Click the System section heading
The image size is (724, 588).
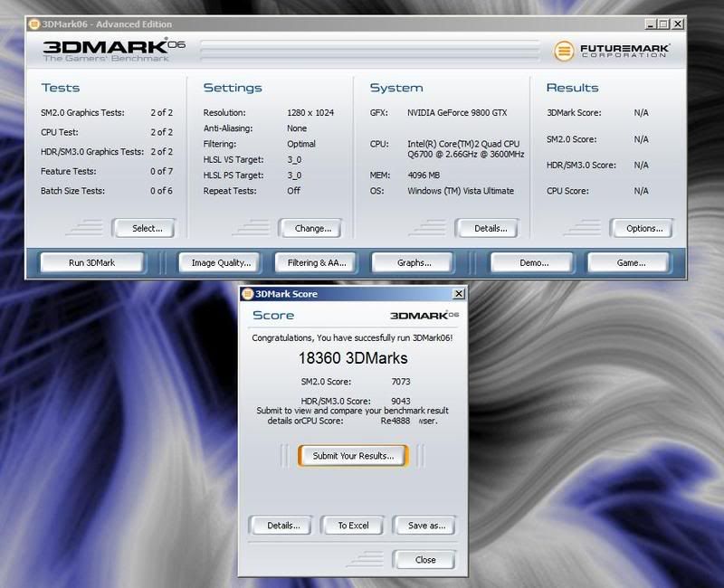(x=396, y=88)
